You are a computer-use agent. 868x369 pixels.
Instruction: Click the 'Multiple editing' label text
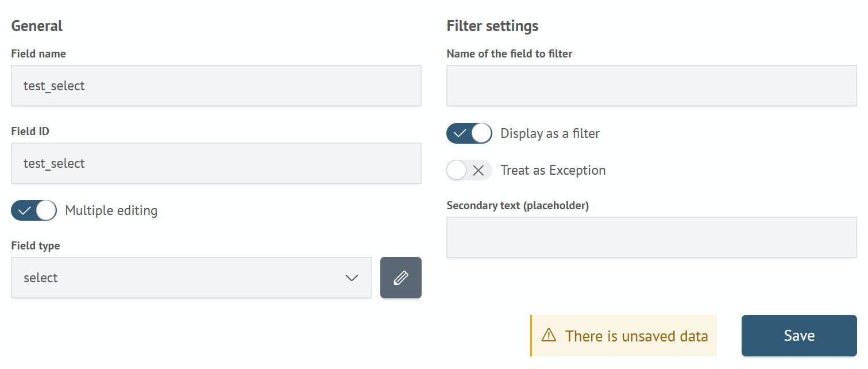pyautogui.click(x=111, y=210)
